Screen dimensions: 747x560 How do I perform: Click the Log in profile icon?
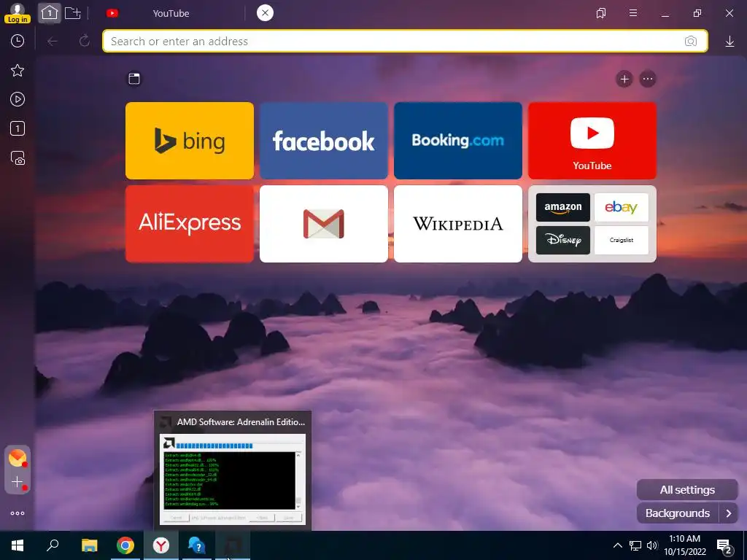pos(18,13)
